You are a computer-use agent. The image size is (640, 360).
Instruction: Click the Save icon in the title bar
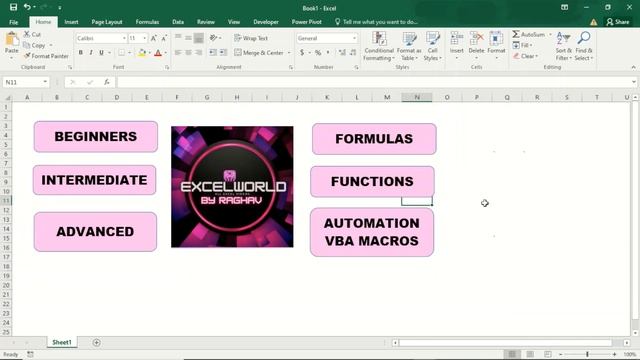point(13,7)
